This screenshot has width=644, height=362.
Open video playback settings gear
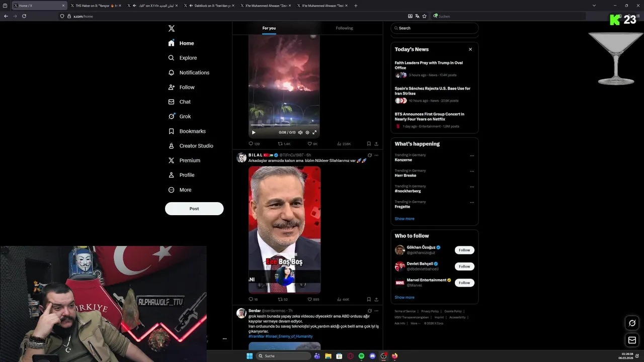tap(307, 133)
